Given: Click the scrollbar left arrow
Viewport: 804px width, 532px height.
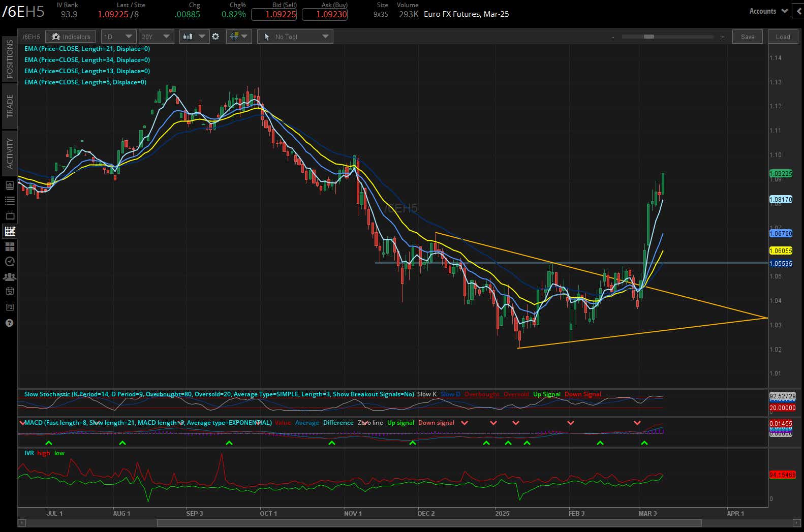Looking at the screenshot, I should pyautogui.click(x=21, y=523).
